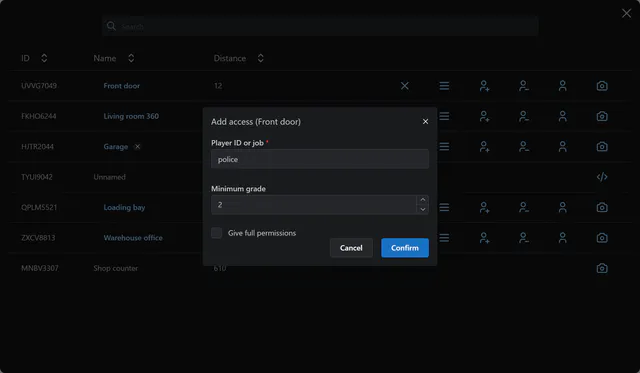Click add user icon in Garage row

pyautogui.click(x=484, y=147)
